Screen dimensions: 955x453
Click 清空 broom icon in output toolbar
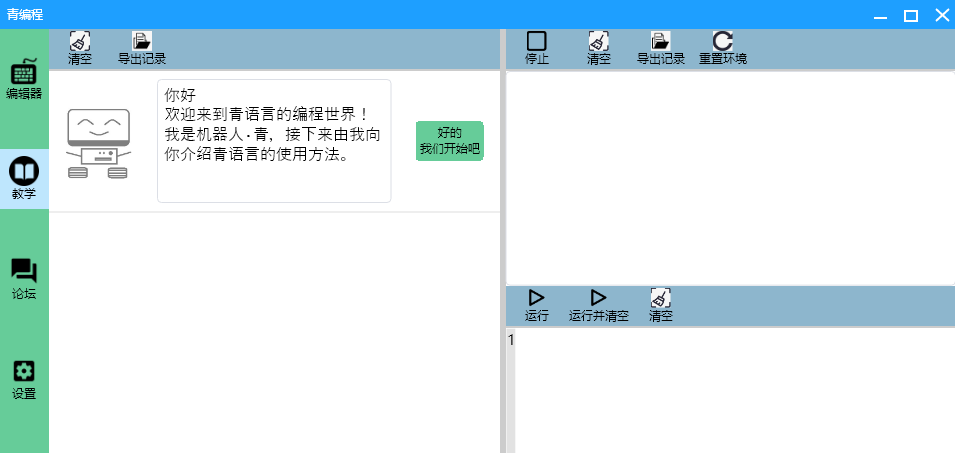point(599,42)
